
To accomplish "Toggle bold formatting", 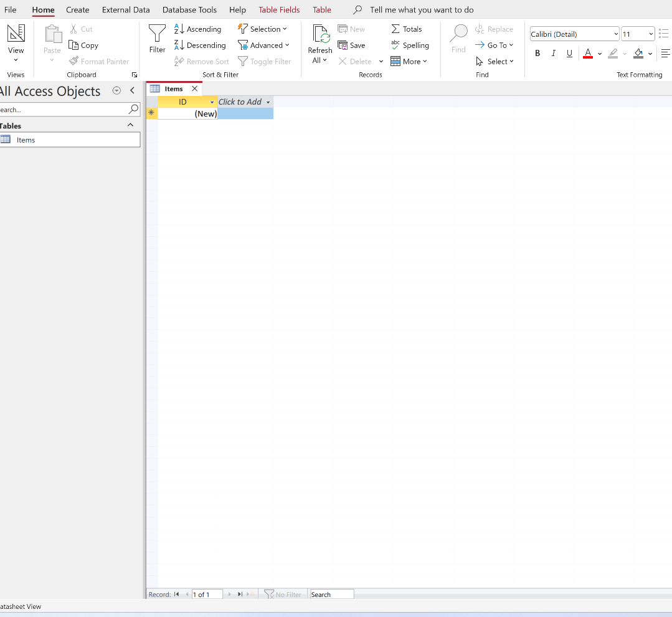I will coord(537,53).
